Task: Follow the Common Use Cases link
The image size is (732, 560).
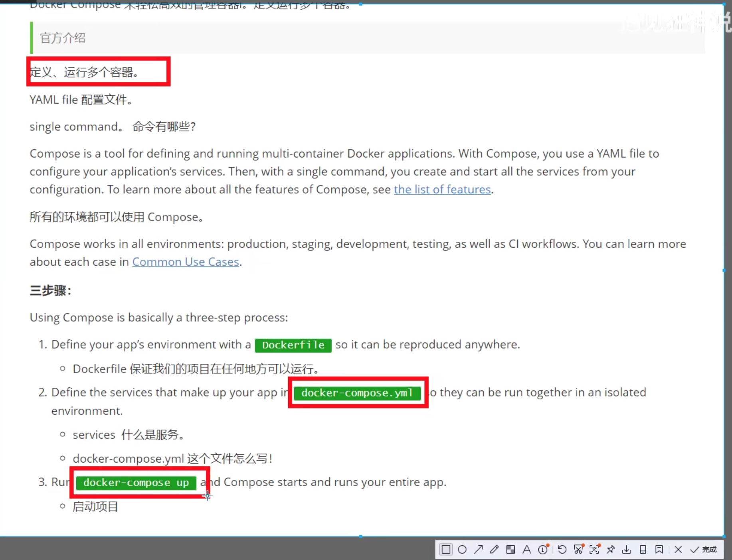Action: 186,262
